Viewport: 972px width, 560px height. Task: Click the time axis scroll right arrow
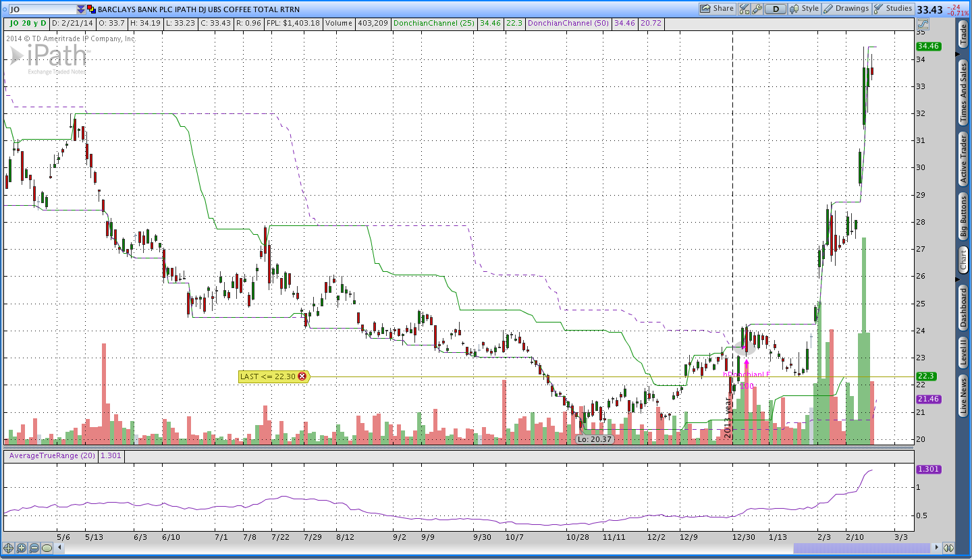tap(936, 548)
